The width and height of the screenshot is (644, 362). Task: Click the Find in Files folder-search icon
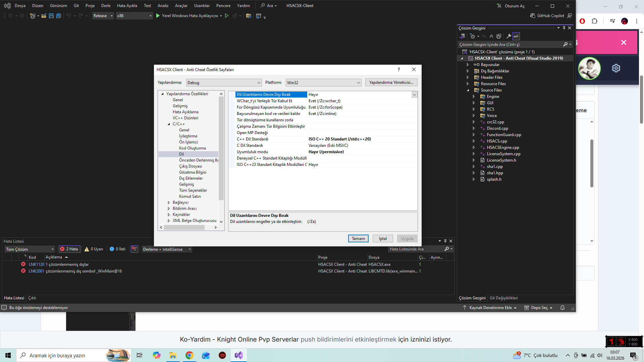(249, 16)
